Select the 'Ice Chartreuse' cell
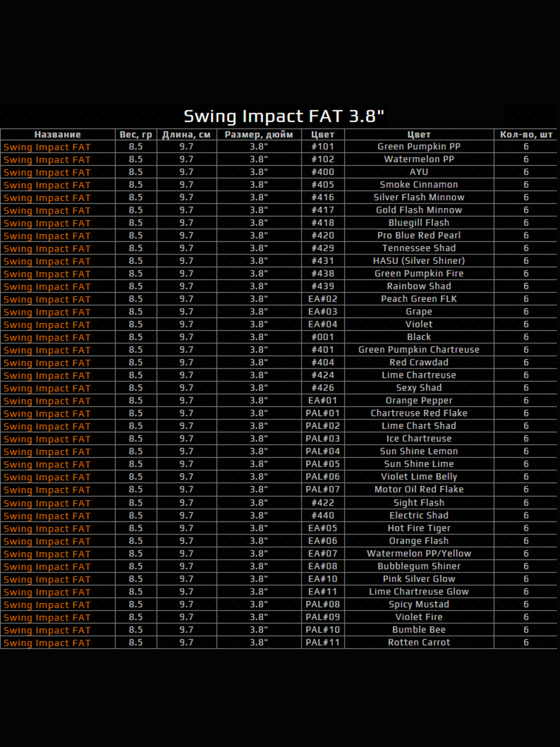Screen dimensions: 560x747 tap(419, 439)
